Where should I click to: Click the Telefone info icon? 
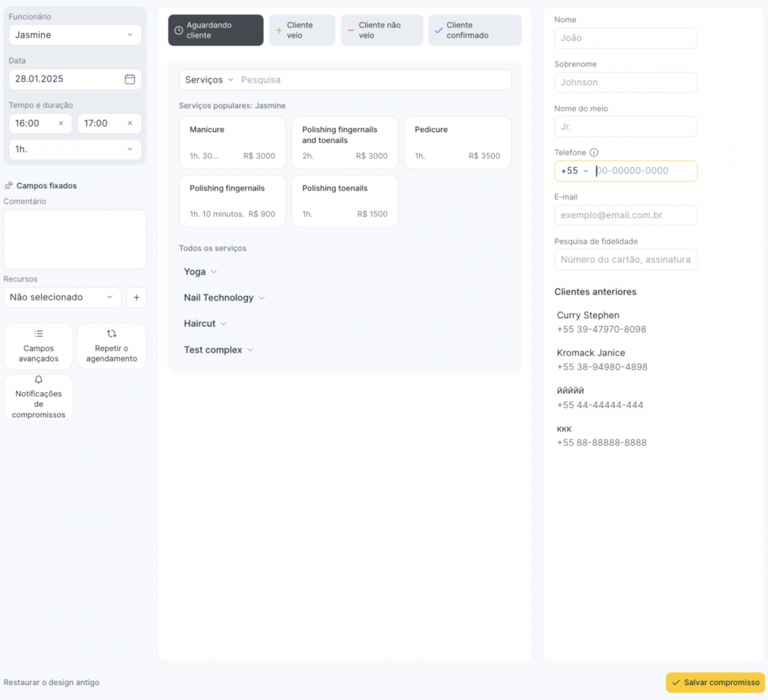click(x=594, y=152)
